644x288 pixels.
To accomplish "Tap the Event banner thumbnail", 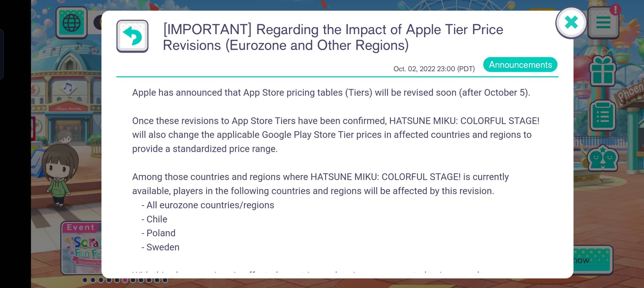I will click(82, 248).
